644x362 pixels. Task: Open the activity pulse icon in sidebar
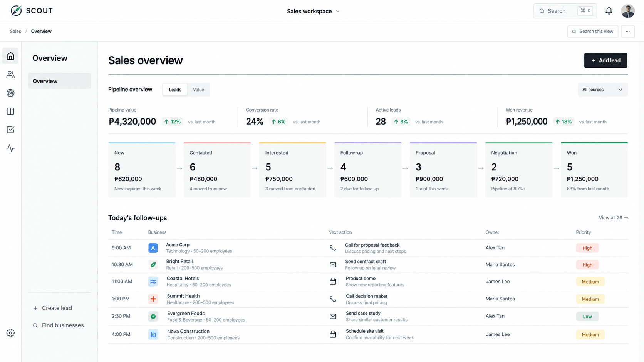(10, 148)
